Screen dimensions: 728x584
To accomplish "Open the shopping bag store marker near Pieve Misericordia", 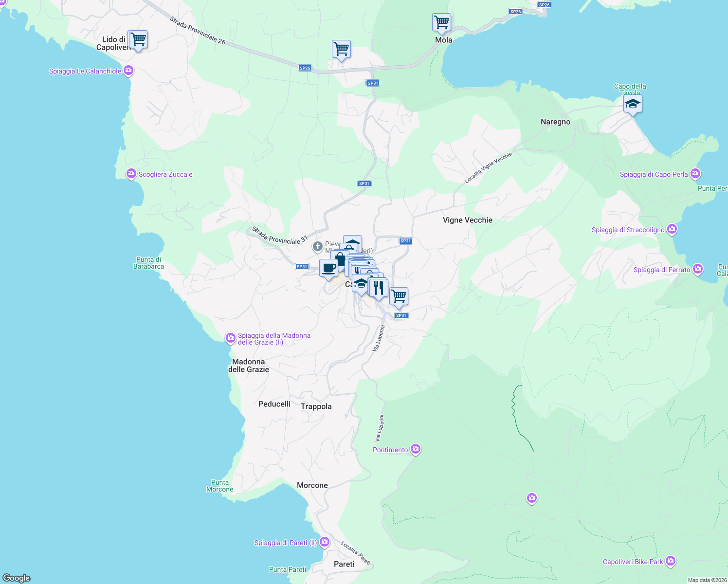I will coord(341,260).
